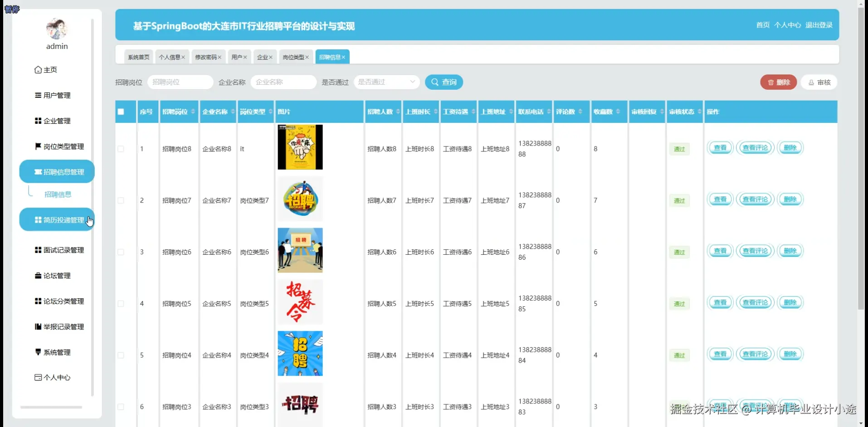The image size is (868, 427).
Task: Sort by 工资待遇 column arrows
Action: pyautogui.click(x=473, y=112)
